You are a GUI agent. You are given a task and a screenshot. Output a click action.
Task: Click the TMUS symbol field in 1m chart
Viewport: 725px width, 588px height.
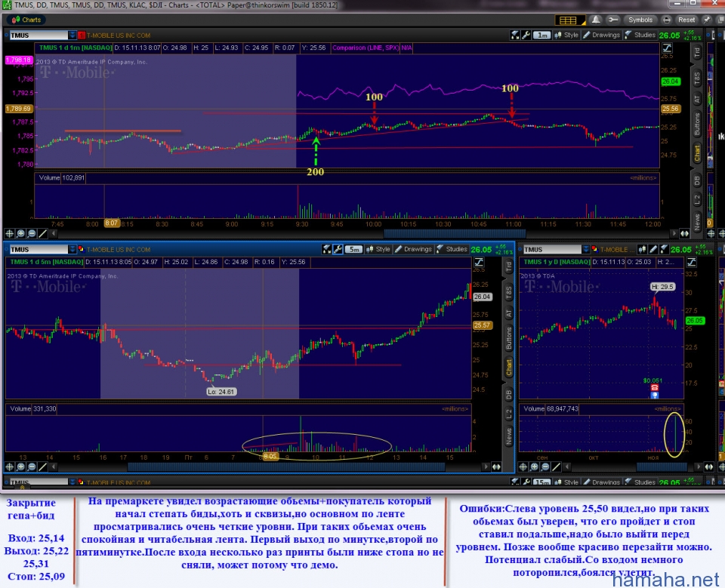coord(39,35)
